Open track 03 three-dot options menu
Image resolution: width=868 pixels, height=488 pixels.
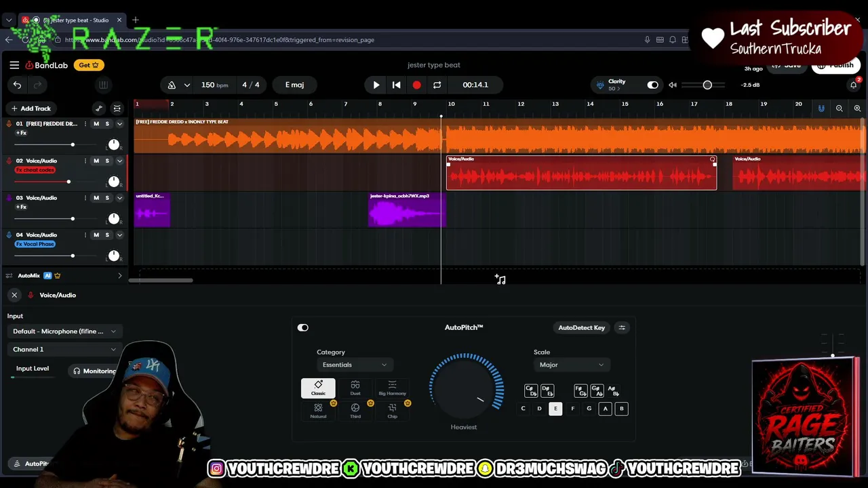pos(85,198)
